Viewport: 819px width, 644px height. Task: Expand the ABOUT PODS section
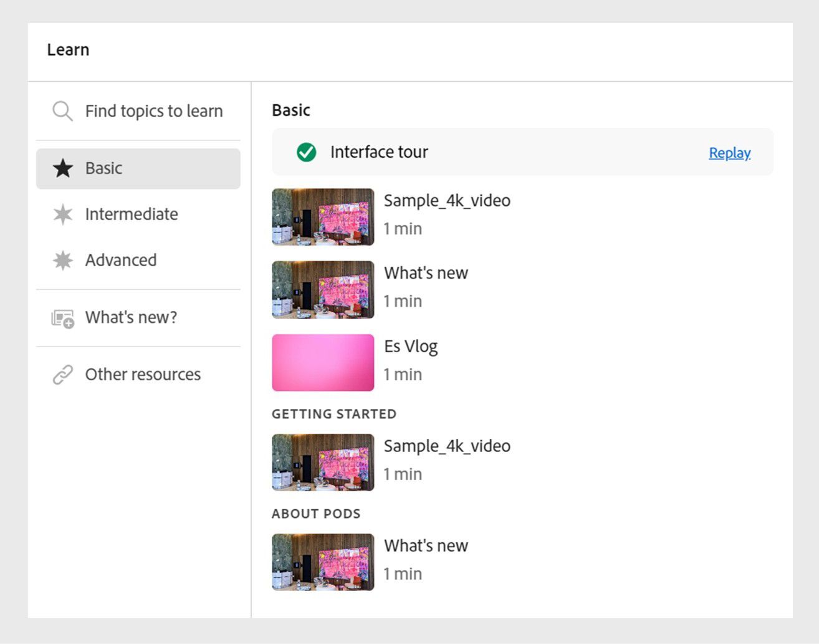[x=316, y=514]
